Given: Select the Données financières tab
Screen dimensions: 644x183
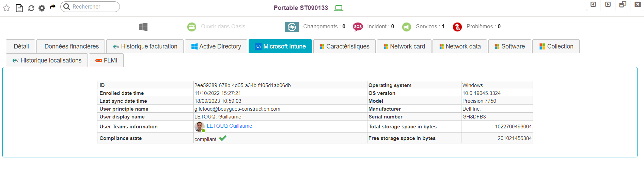Looking at the screenshot, I should click(71, 46).
